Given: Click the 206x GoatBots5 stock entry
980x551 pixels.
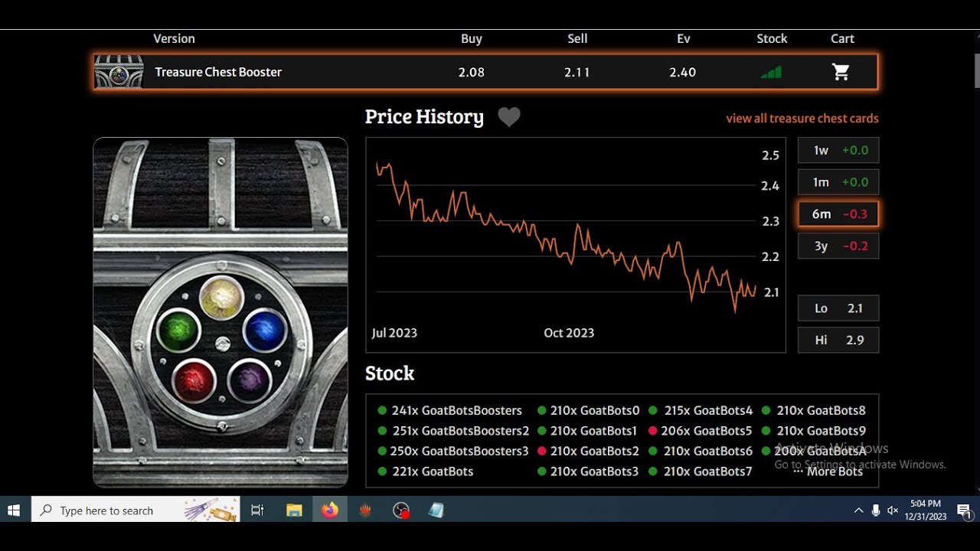Looking at the screenshot, I should [x=700, y=431].
